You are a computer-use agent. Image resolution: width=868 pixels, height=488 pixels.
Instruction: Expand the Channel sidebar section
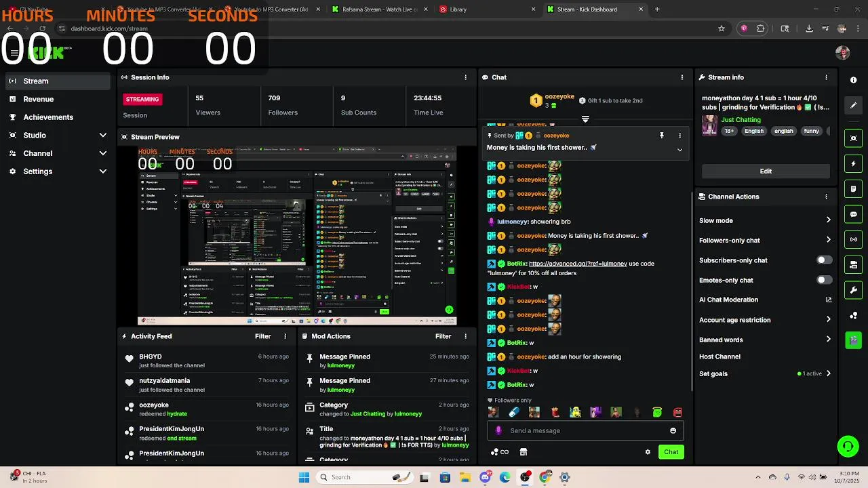(103, 153)
